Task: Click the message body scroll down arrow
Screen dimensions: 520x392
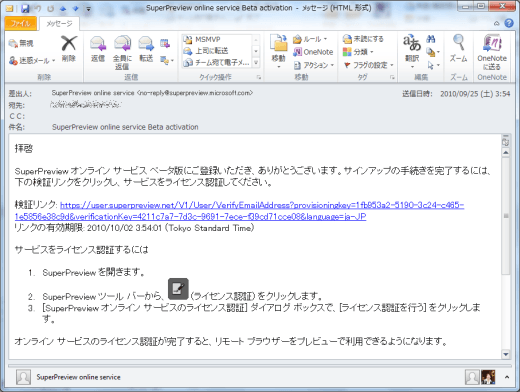Action: pos(506,354)
